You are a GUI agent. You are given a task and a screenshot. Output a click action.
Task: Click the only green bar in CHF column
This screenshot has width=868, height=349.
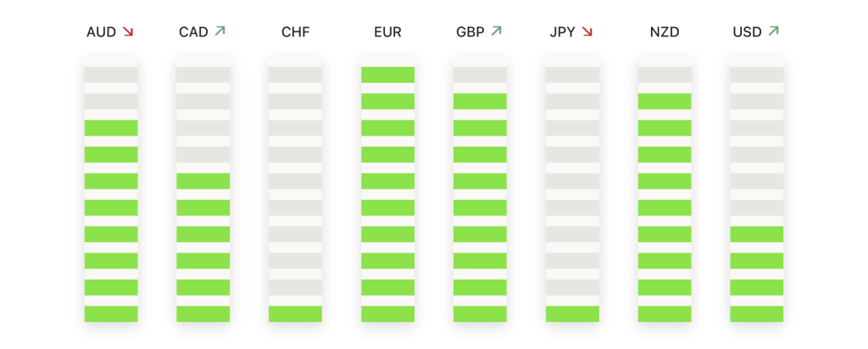tap(295, 314)
